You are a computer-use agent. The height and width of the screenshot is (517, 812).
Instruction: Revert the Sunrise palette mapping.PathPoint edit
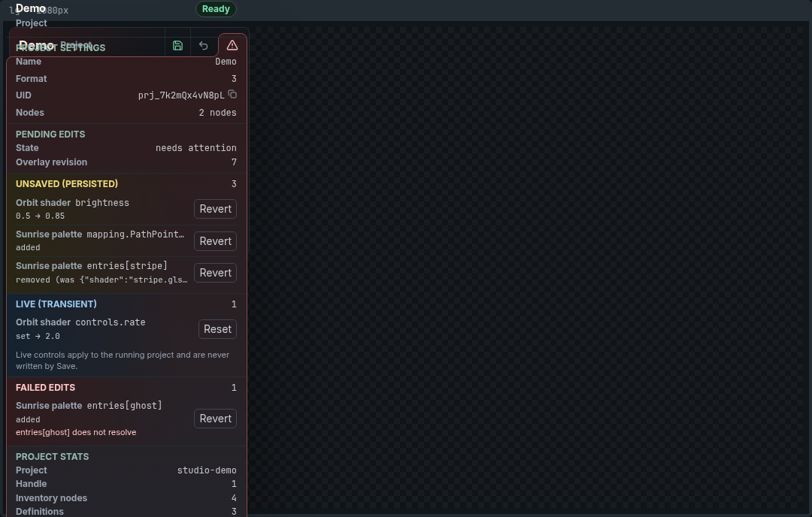pos(216,241)
